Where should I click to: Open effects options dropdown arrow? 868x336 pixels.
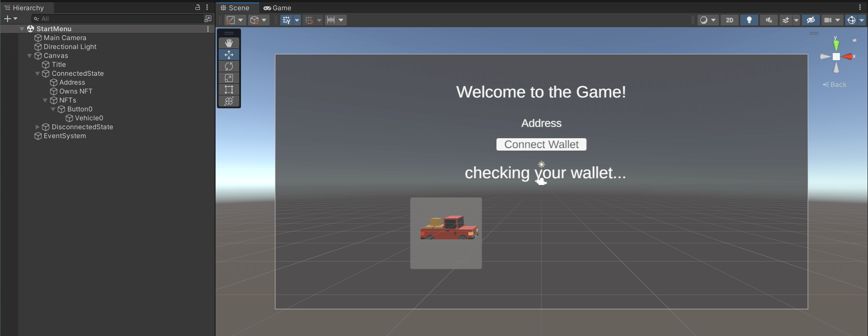pyautogui.click(x=796, y=20)
